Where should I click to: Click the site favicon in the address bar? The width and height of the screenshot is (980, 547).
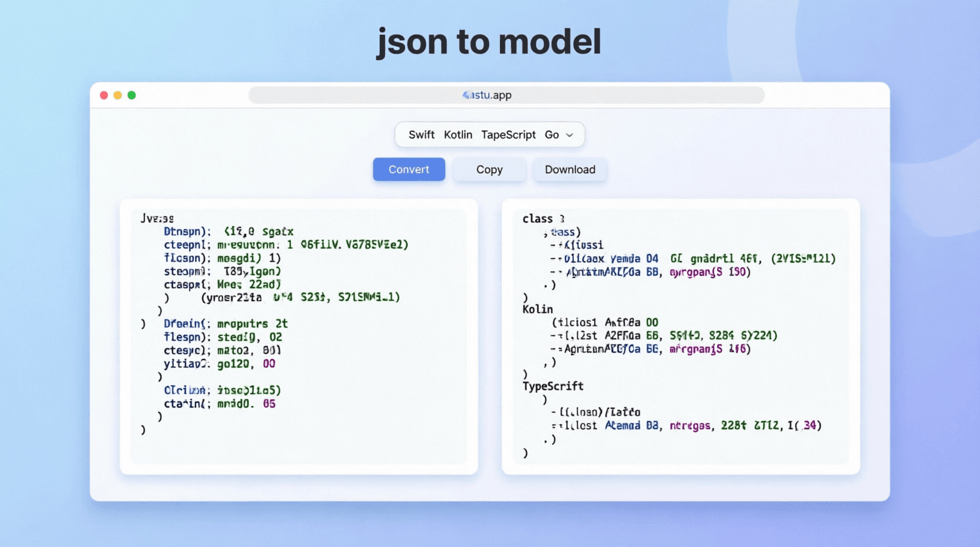[x=467, y=95]
